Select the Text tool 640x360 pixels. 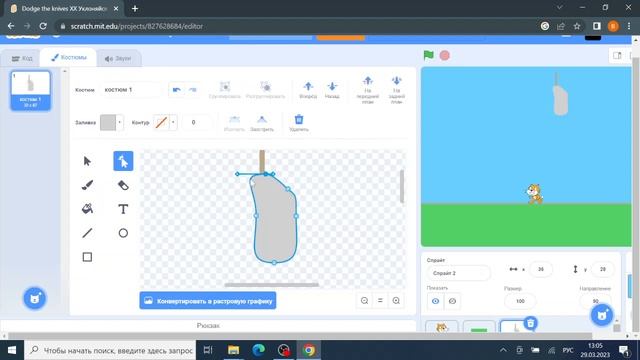coord(123,209)
